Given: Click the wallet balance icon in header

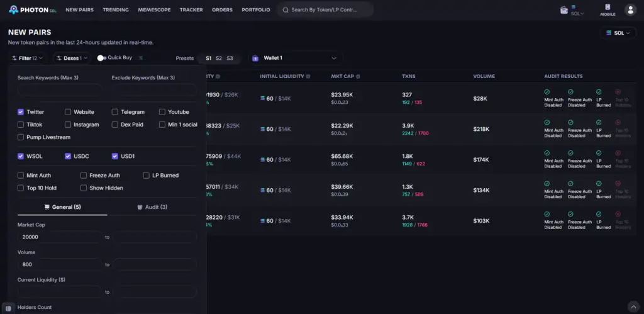Looking at the screenshot, I should [x=565, y=9].
